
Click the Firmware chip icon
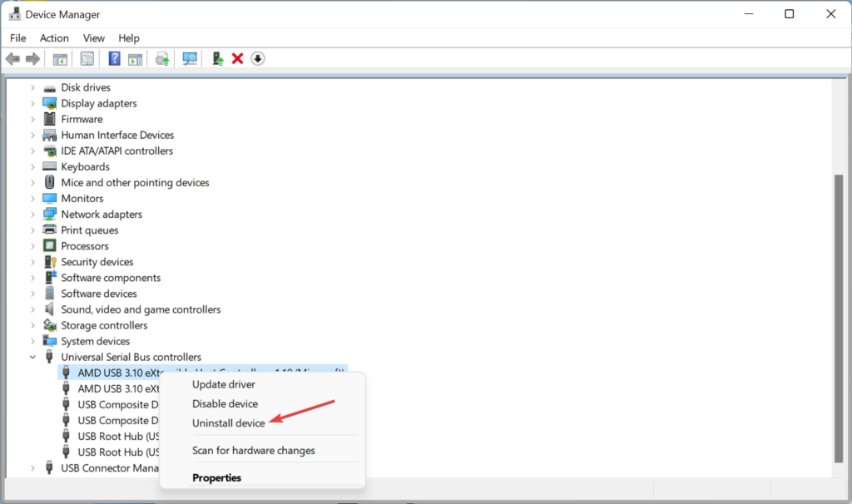(49, 119)
